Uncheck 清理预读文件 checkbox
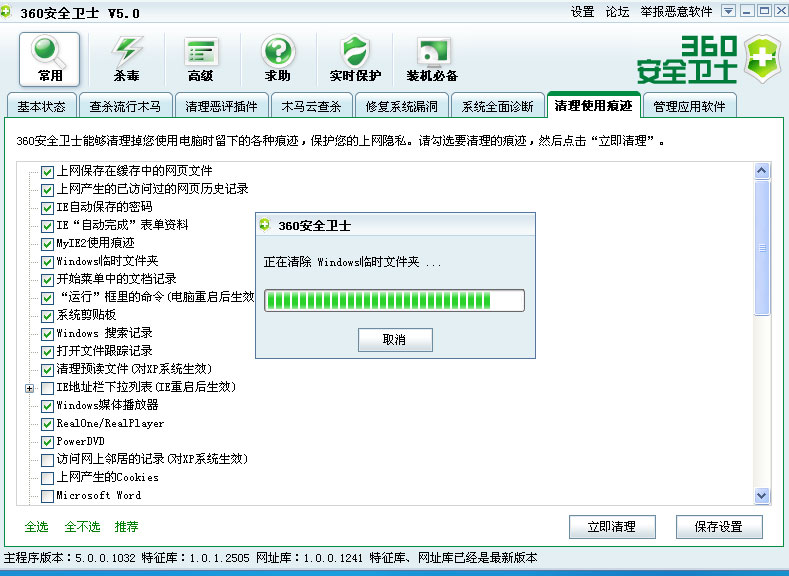 click(x=47, y=370)
